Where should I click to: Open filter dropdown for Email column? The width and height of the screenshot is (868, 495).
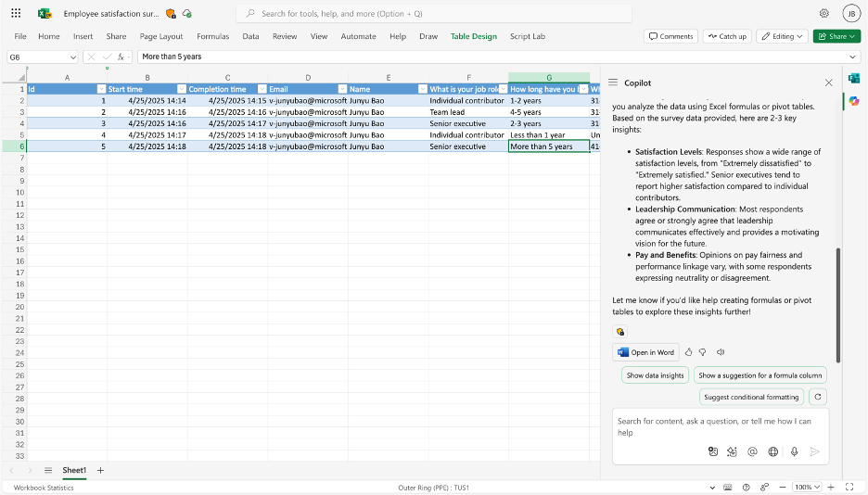click(x=341, y=89)
